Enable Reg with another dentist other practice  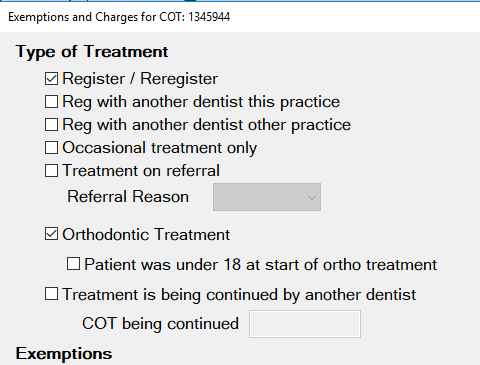(x=51, y=125)
